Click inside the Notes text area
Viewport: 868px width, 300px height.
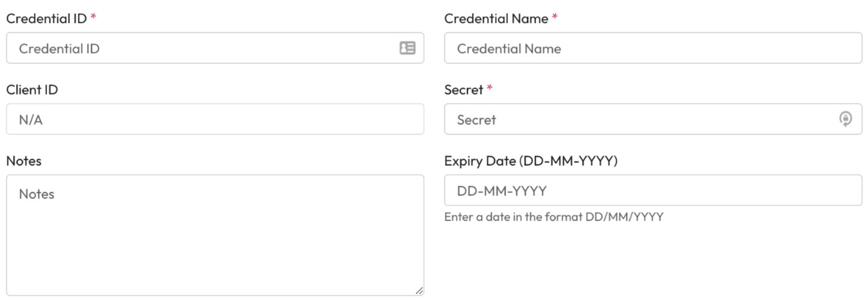[215, 240]
